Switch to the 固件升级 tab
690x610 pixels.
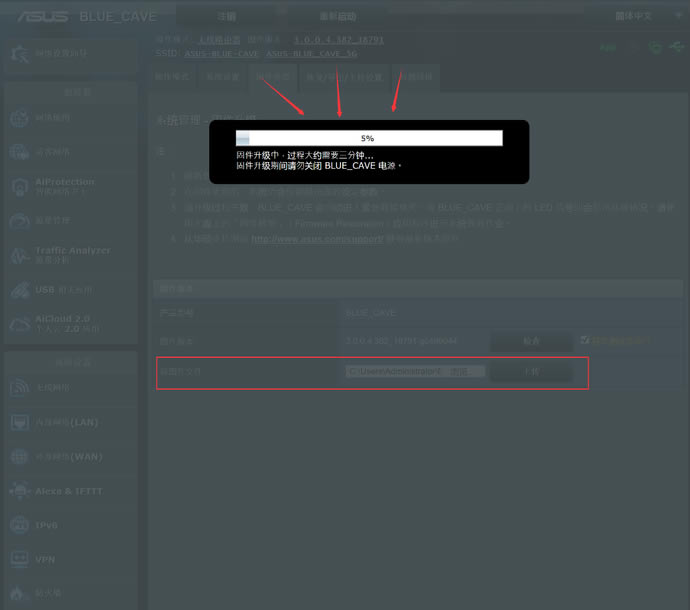273,77
